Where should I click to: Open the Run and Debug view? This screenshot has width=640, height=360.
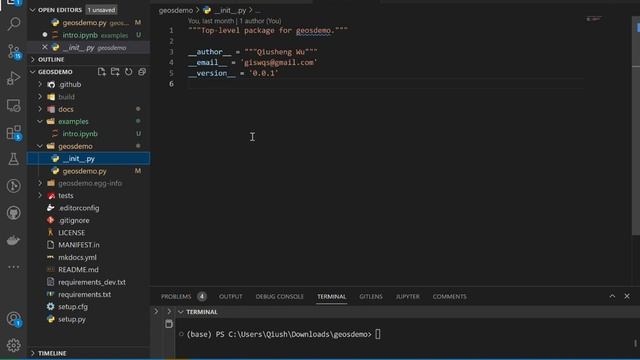[13, 78]
